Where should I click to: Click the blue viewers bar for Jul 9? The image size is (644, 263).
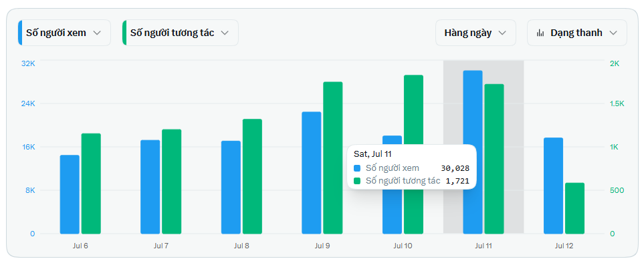[x=312, y=172]
